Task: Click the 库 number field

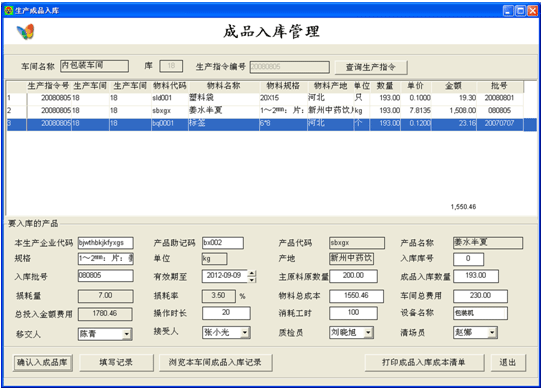Action: click(171, 66)
